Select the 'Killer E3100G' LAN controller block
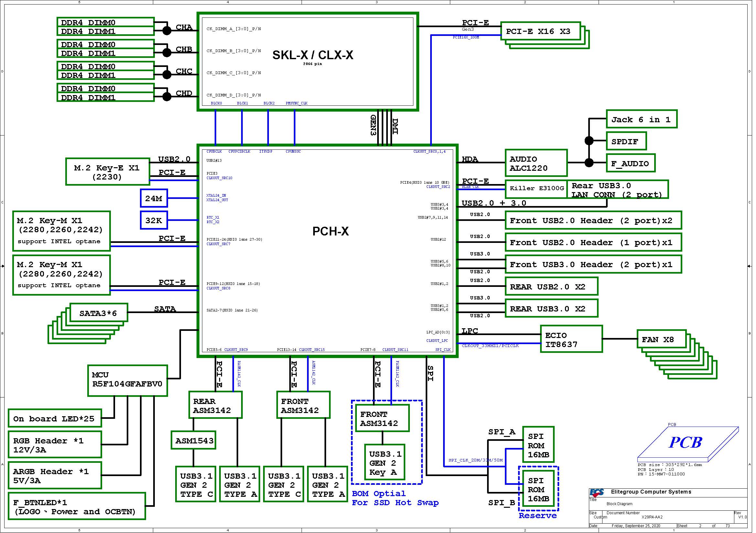 coord(536,189)
